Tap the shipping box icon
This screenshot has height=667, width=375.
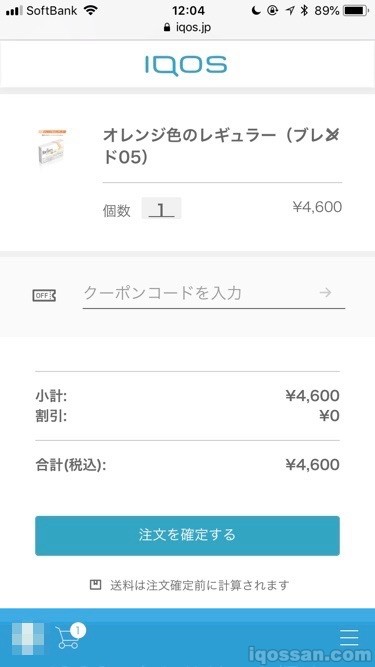pos(95,584)
